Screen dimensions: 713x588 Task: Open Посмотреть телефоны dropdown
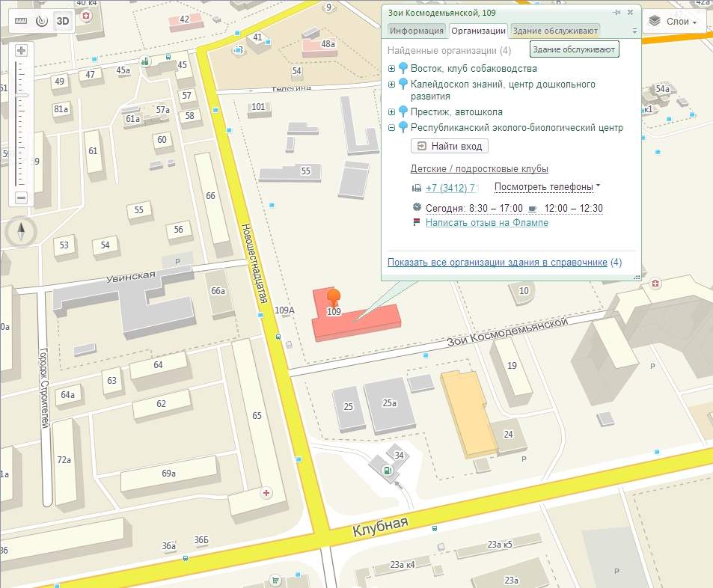click(548, 187)
